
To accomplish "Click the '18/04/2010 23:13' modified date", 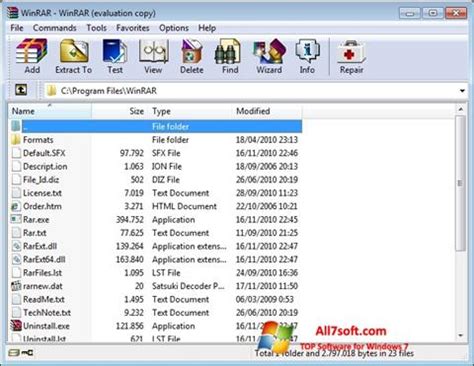I will tap(267, 139).
